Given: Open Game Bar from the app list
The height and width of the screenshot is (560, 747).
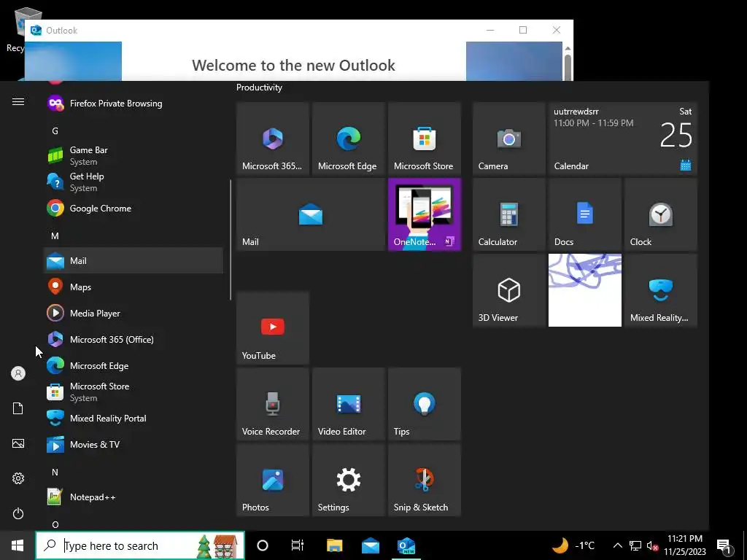Looking at the screenshot, I should (133, 156).
